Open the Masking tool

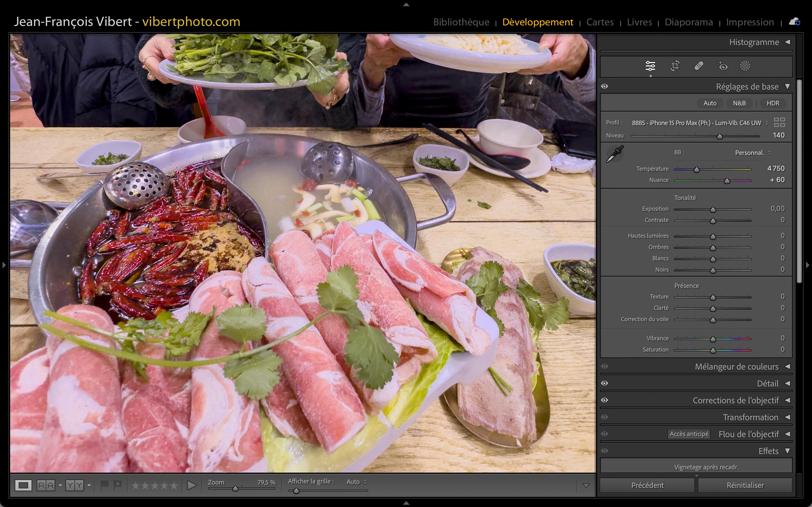click(x=745, y=66)
